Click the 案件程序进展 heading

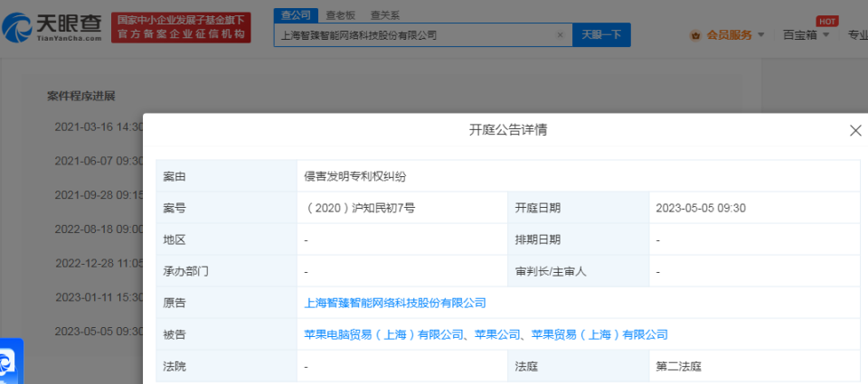[80, 96]
